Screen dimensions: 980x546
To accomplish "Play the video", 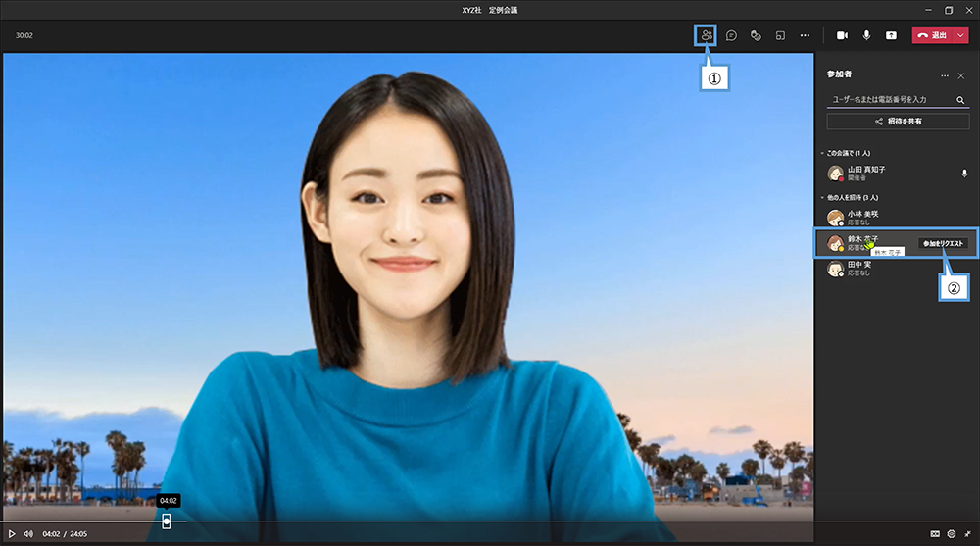I will [x=11, y=534].
